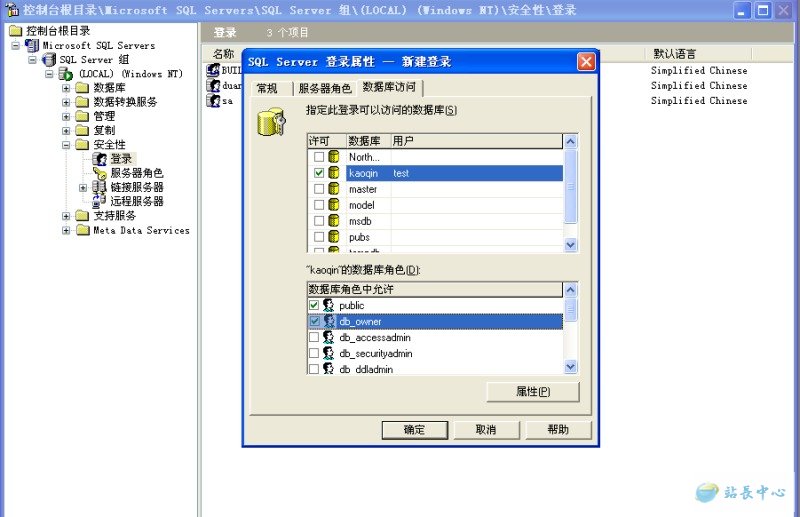
Task: Check the North... database permit checkbox
Action: point(319,157)
